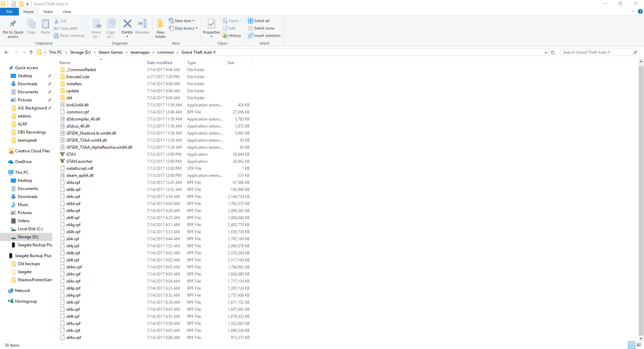Screen dimensions: 644x349
Task: Switch to the View ribbon tab
Action: coord(67,12)
